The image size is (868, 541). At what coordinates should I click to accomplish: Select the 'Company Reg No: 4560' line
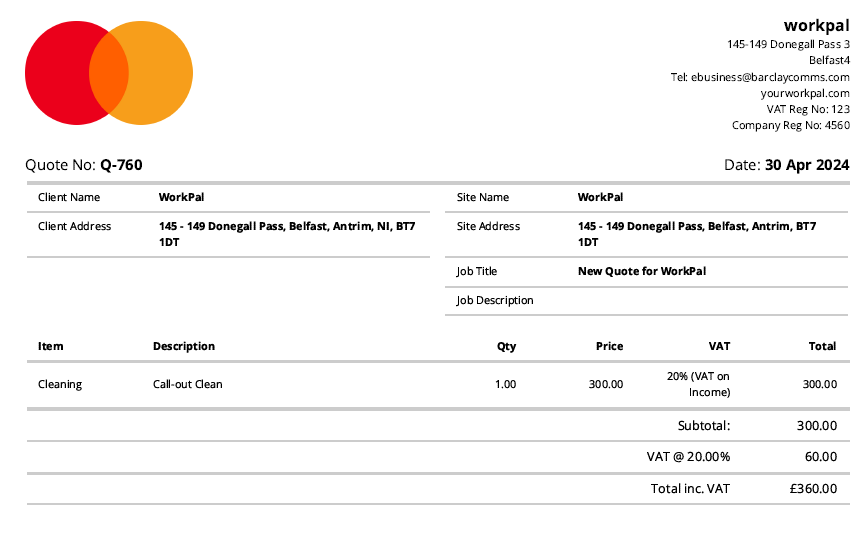coord(790,125)
